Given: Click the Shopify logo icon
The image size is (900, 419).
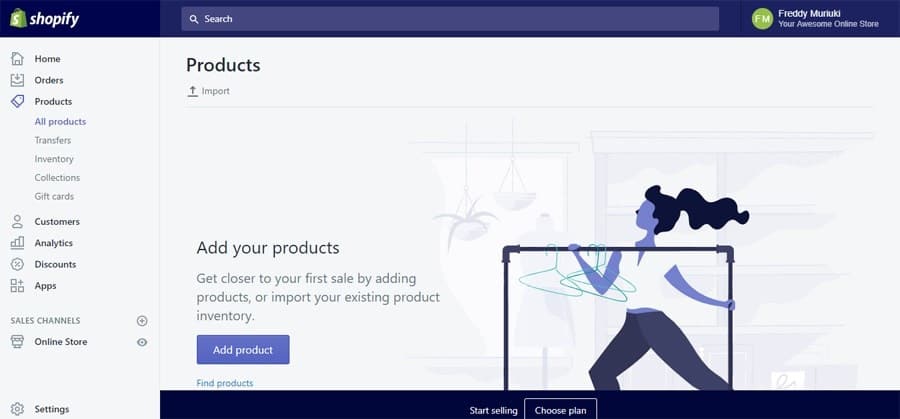Looking at the screenshot, I should coord(17,18).
